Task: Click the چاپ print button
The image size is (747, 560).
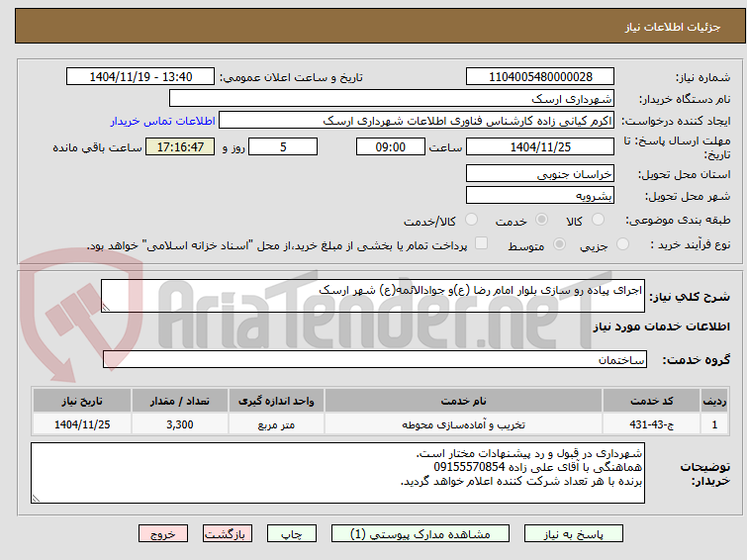Action: pyautogui.click(x=292, y=534)
